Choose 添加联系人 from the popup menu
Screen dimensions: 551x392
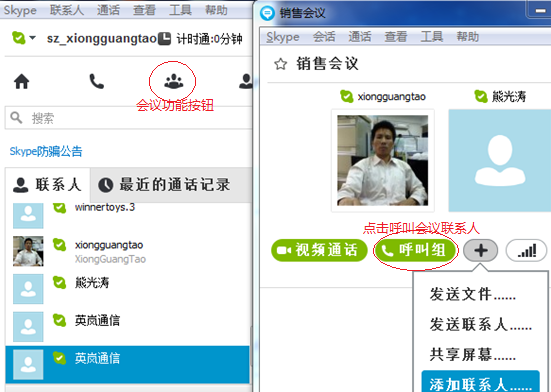[480, 382]
